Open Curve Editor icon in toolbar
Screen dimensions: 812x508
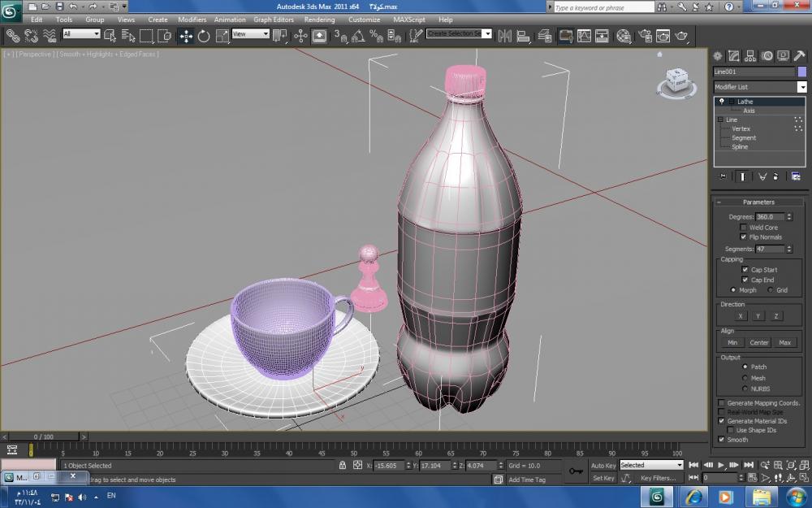584,35
